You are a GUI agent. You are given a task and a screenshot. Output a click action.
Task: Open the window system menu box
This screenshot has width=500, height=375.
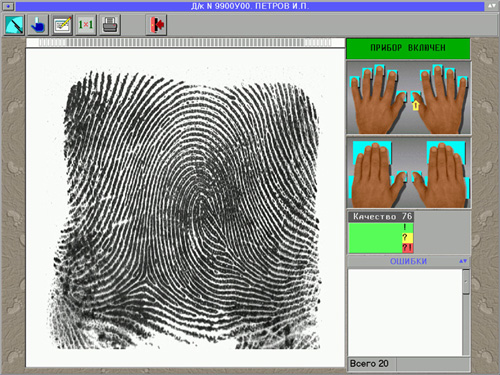point(8,6)
